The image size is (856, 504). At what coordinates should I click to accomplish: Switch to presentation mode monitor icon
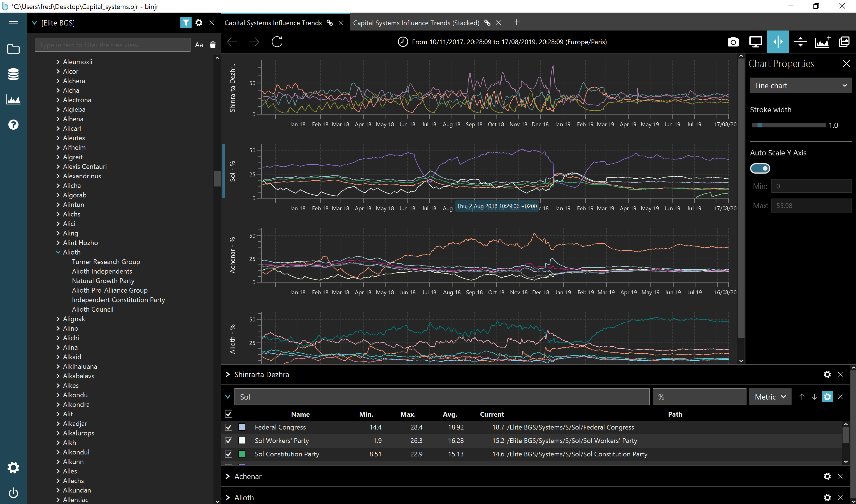[755, 42]
